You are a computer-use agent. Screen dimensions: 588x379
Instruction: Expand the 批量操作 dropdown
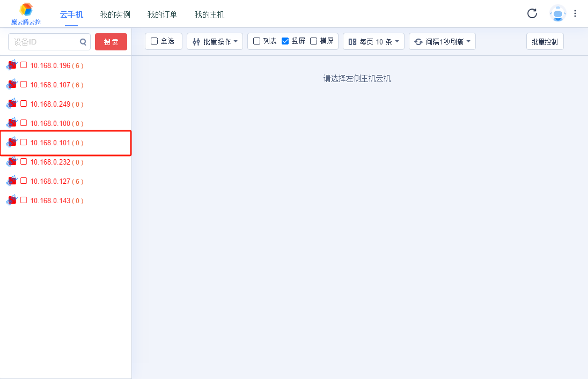coord(215,41)
